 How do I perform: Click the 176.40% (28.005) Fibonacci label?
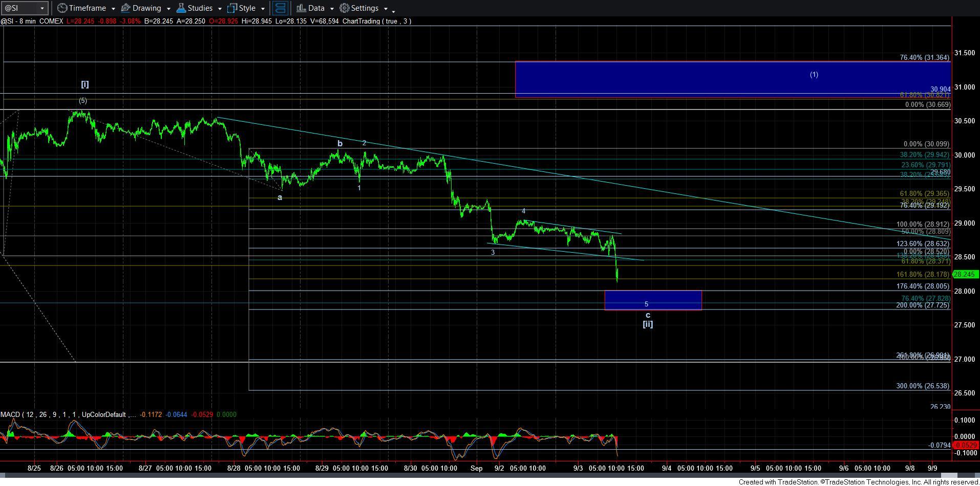tap(923, 286)
